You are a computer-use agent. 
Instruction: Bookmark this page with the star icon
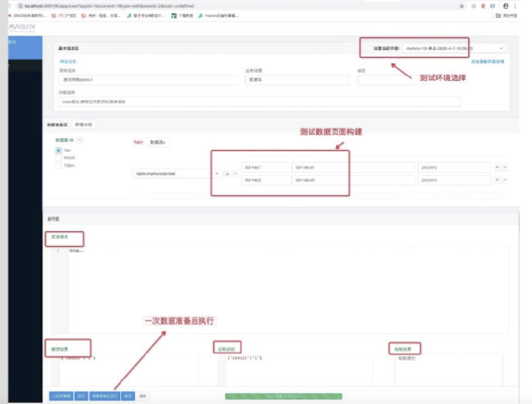coord(461,6)
